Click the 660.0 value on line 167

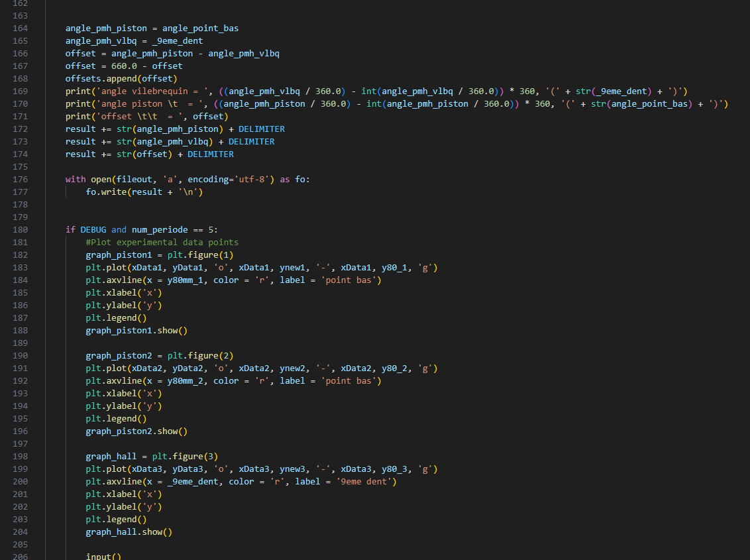tap(124, 66)
